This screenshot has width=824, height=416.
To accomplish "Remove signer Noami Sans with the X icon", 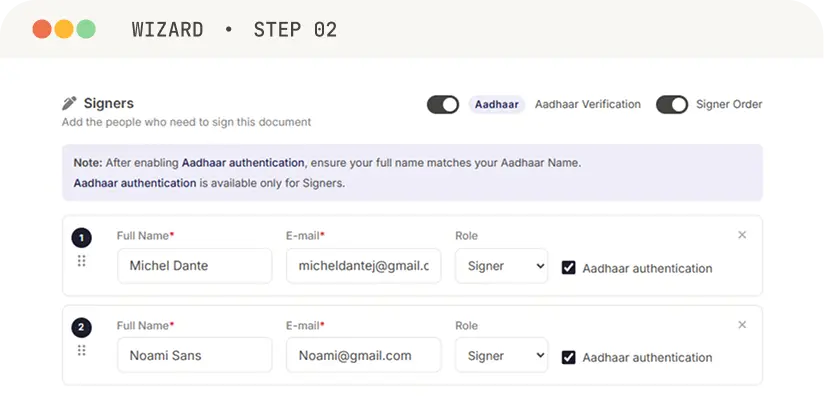I will [x=742, y=325].
